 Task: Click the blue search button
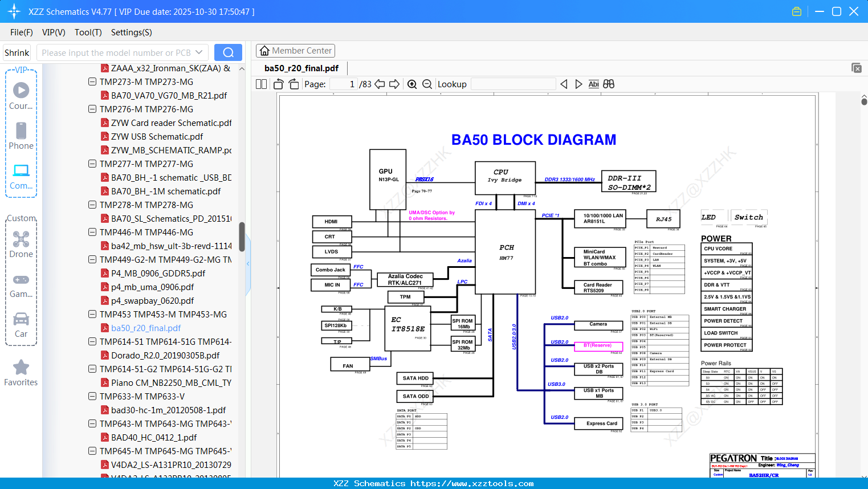pyautogui.click(x=228, y=52)
